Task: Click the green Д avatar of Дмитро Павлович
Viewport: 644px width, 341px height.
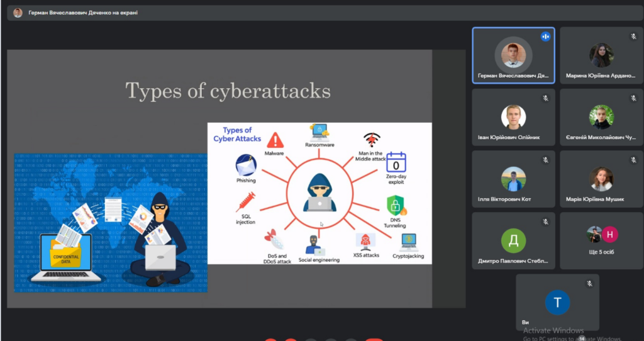Action: point(513,240)
